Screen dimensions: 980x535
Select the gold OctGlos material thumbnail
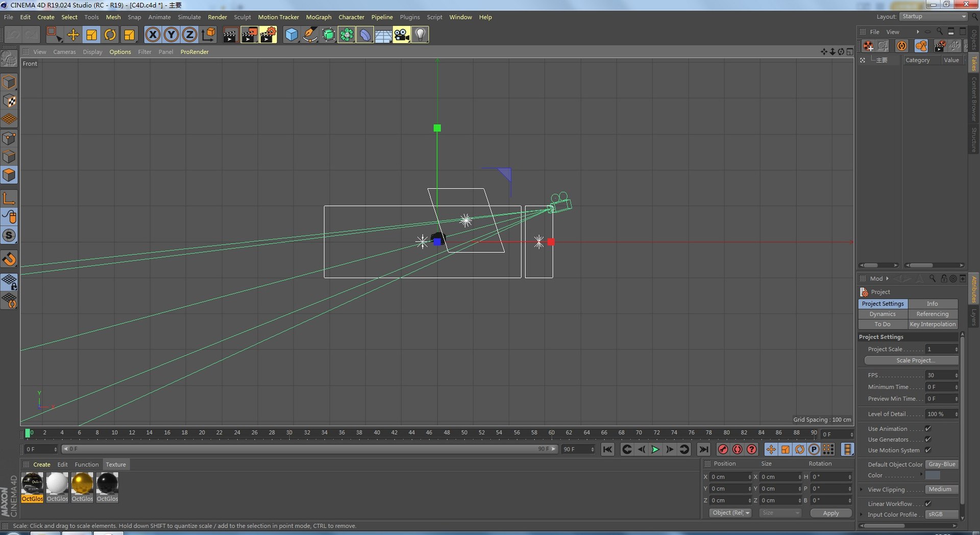(82, 483)
